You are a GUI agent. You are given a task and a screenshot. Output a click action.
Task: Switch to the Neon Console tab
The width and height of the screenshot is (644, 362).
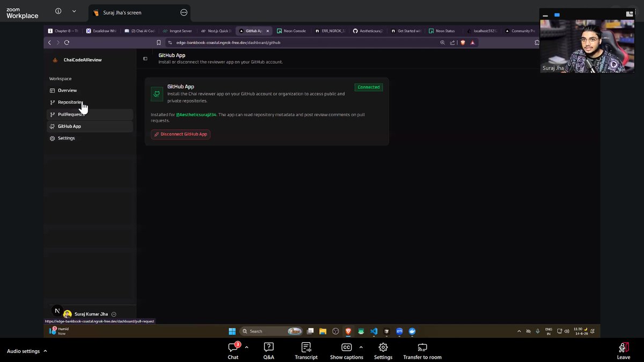coord(292,31)
